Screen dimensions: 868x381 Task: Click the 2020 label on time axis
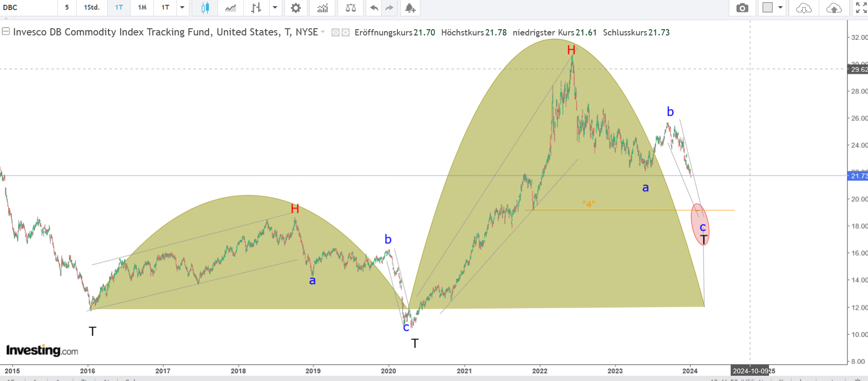[x=388, y=371]
